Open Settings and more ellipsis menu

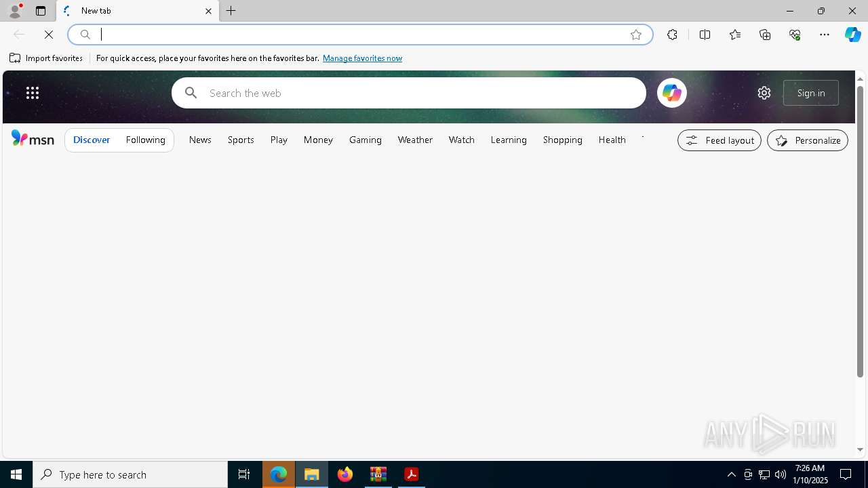(825, 35)
